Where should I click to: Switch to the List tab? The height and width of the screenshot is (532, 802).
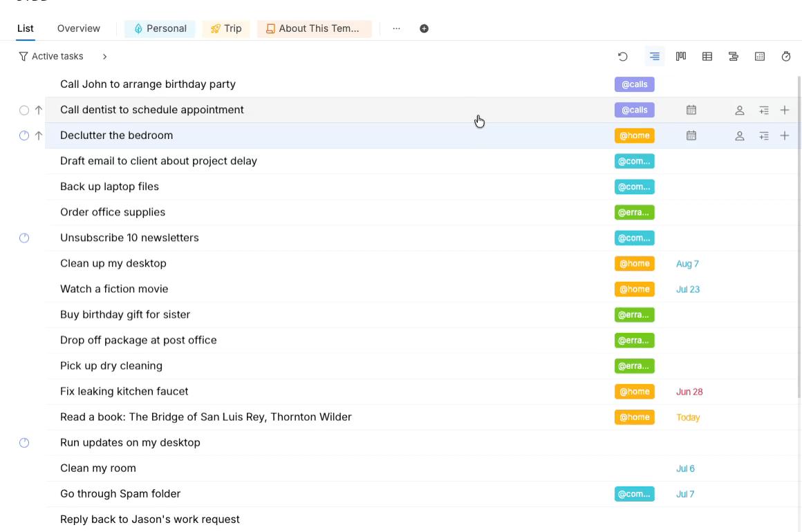pos(26,28)
